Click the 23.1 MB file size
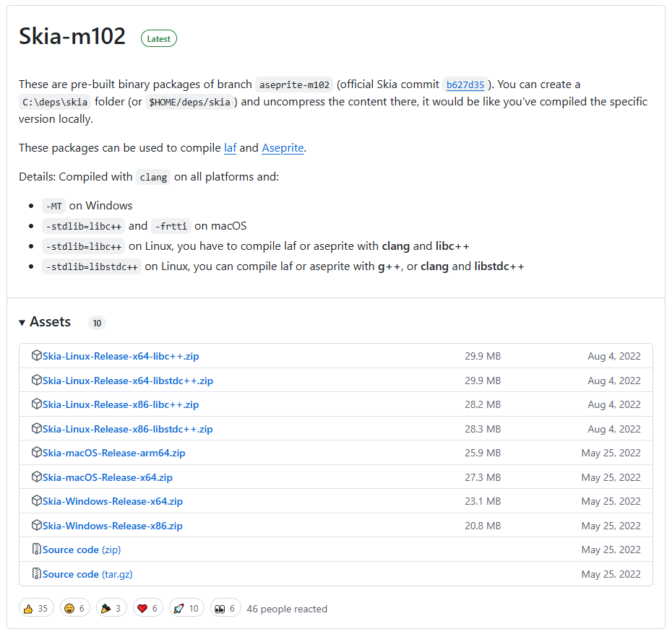This screenshot has width=672, height=634. point(483,501)
